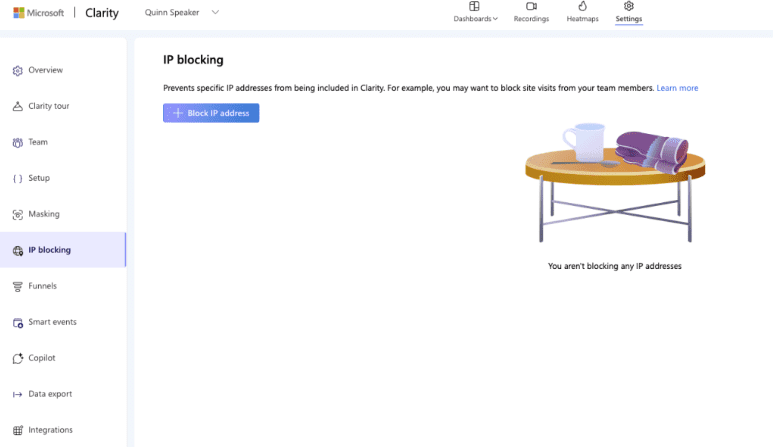Viewport: 773px width, 447px height.
Task: Click the Setup curly braces icon
Action: point(17,179)
